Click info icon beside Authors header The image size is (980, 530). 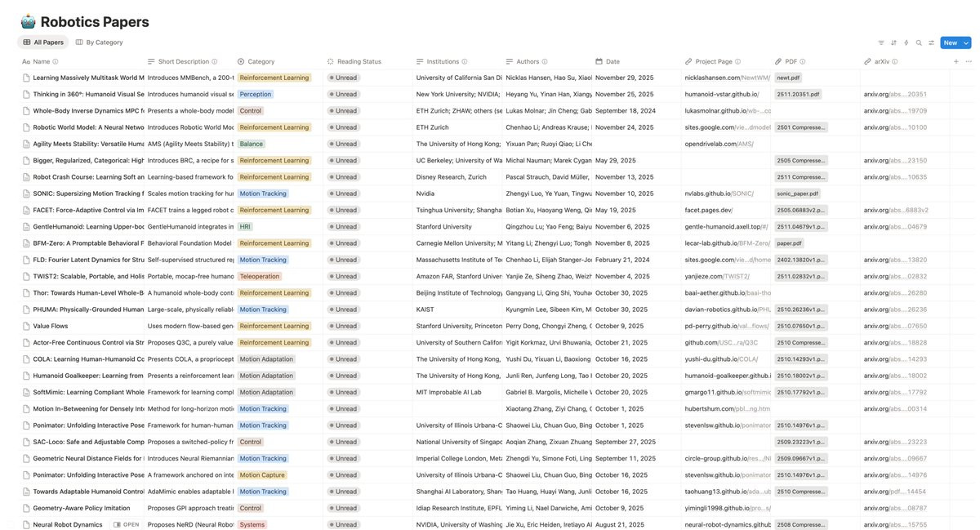tap(545, 61)
